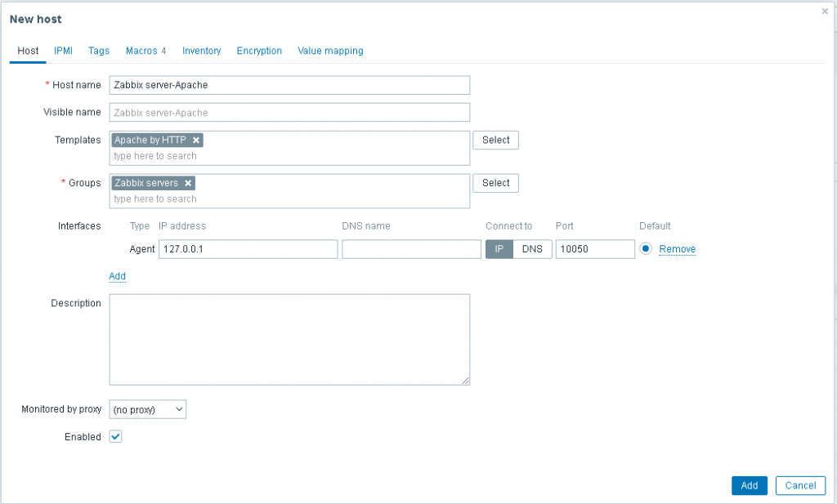Click Groups search field
The image size is (837, 504).
pyautogui.click(x=289, y=199)
